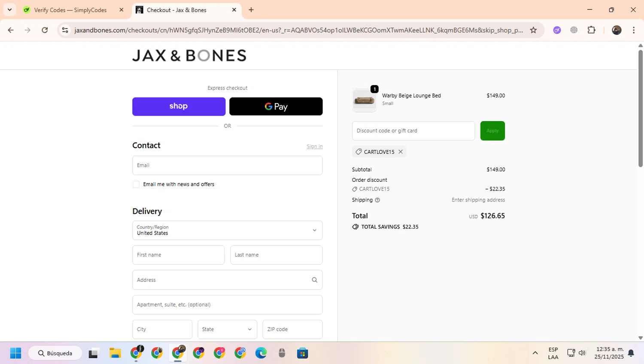Screen dimensions: 644x364
Task: Open Task View in the taskbar
Action: [x=93, y=353]
